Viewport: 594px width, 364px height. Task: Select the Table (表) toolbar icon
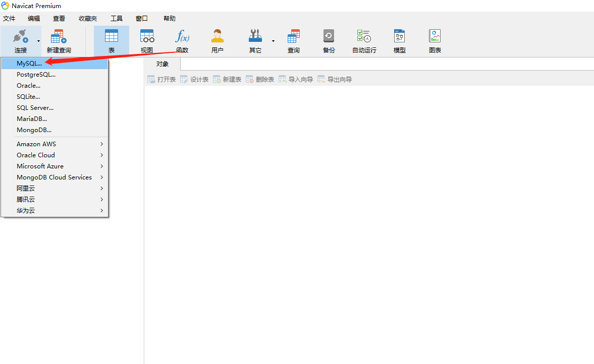pos(112,41)
